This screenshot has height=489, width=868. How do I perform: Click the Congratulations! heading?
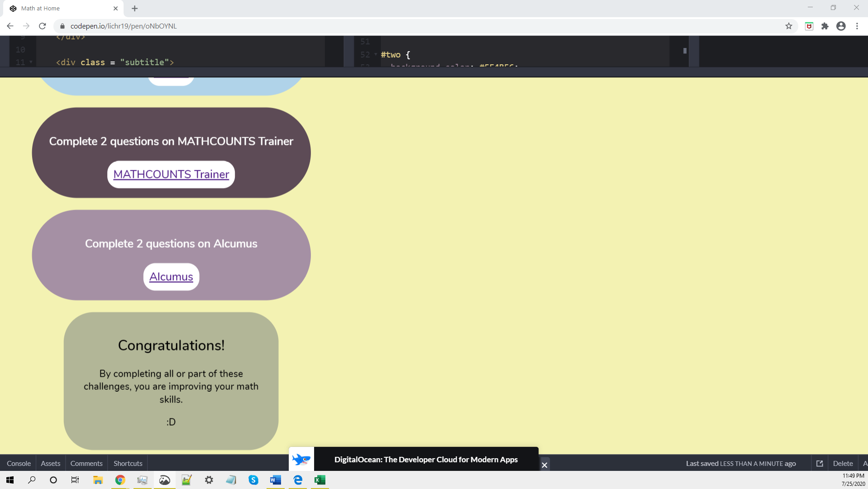(171, 345)
